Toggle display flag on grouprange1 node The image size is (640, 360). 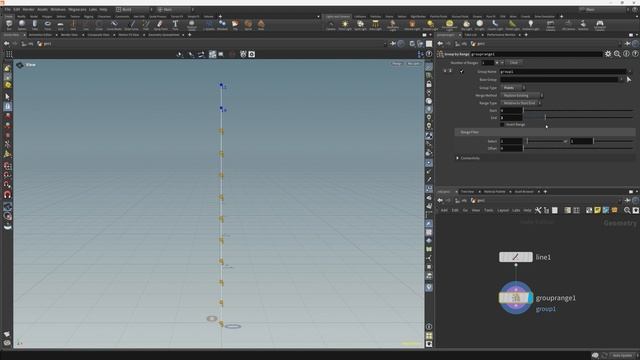point(530,298)
